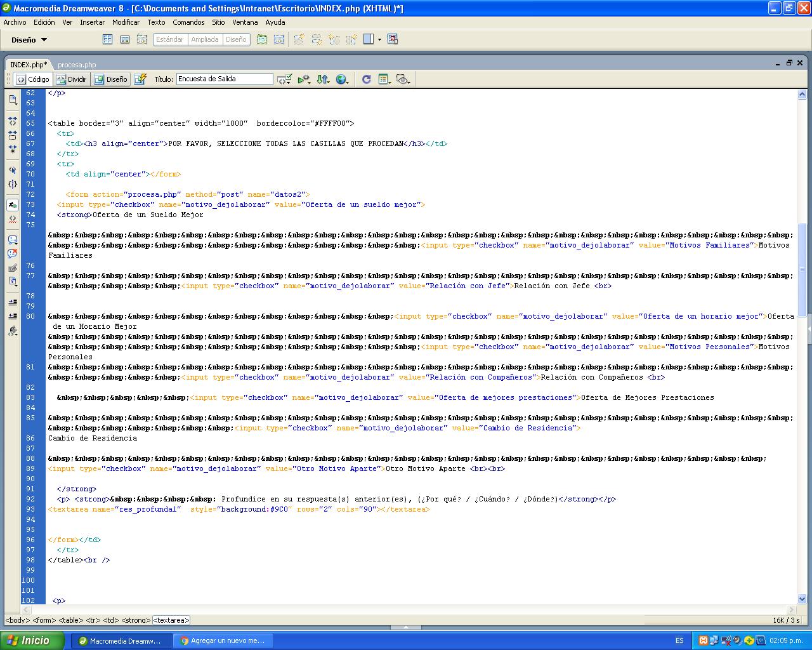
Task: Open the Comandos menu
Action: tap(188, 22)
